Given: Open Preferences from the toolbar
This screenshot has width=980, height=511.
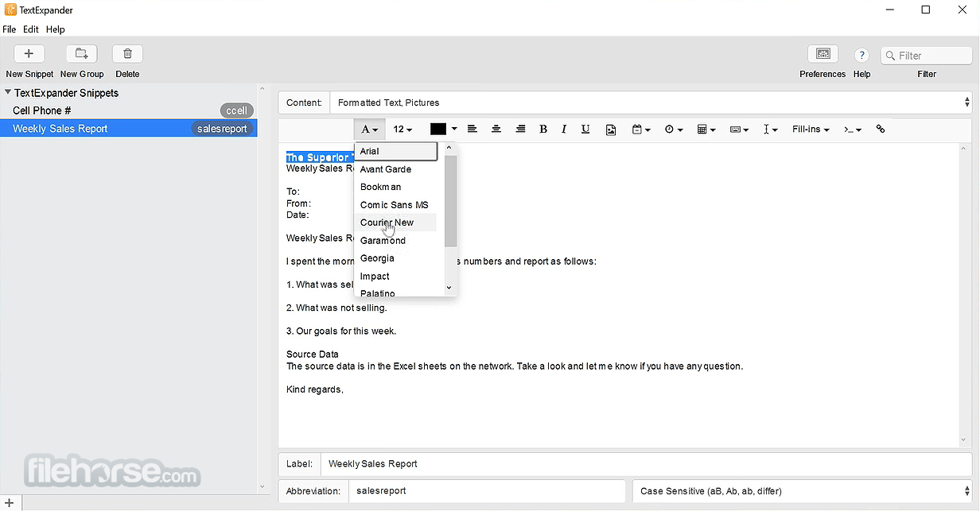Looking at the screenshot, I should click(822, 54).
